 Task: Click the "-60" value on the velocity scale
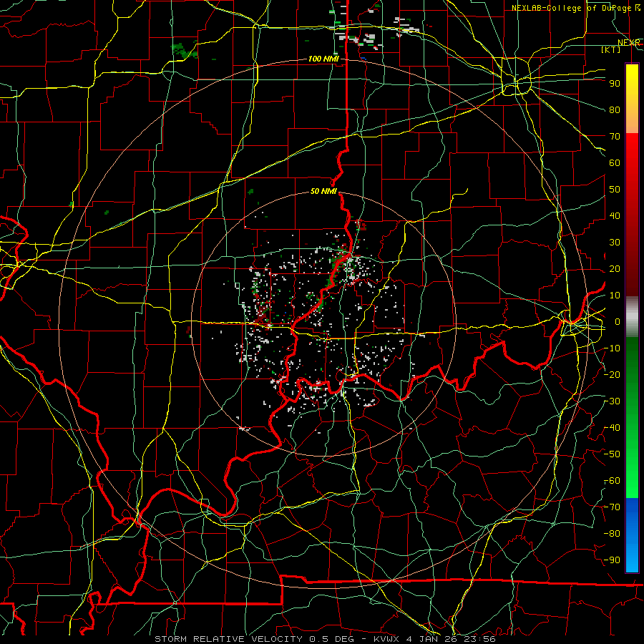tap(613, 481)
